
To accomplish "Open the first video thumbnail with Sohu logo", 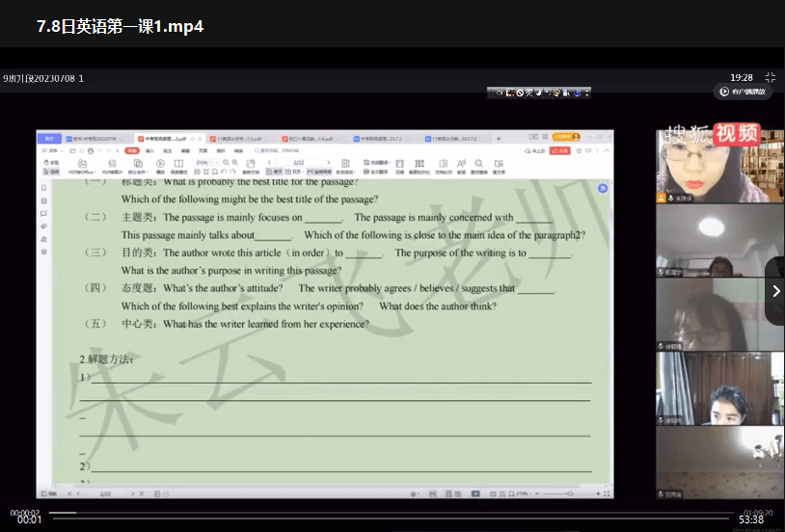I will (720, 166).
